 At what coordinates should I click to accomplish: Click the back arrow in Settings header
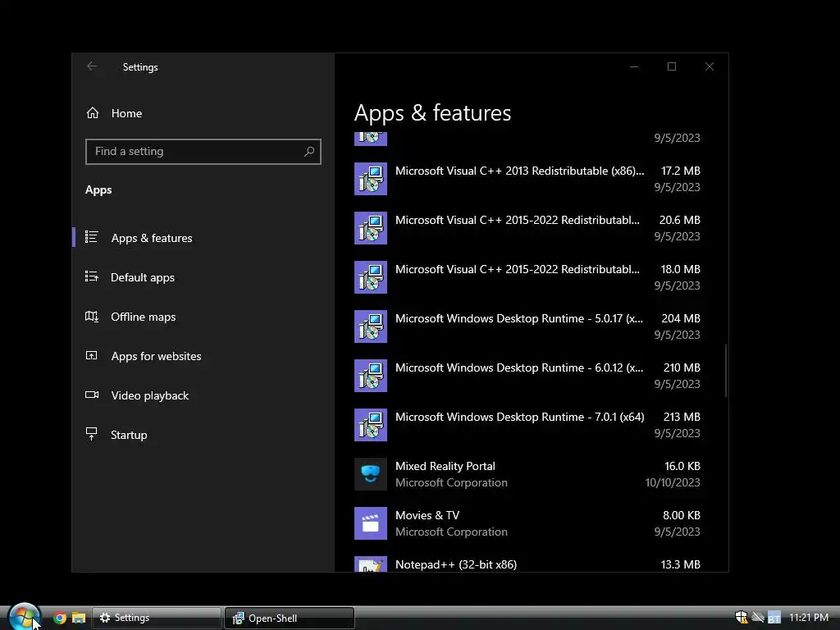[x=92, y=66]
